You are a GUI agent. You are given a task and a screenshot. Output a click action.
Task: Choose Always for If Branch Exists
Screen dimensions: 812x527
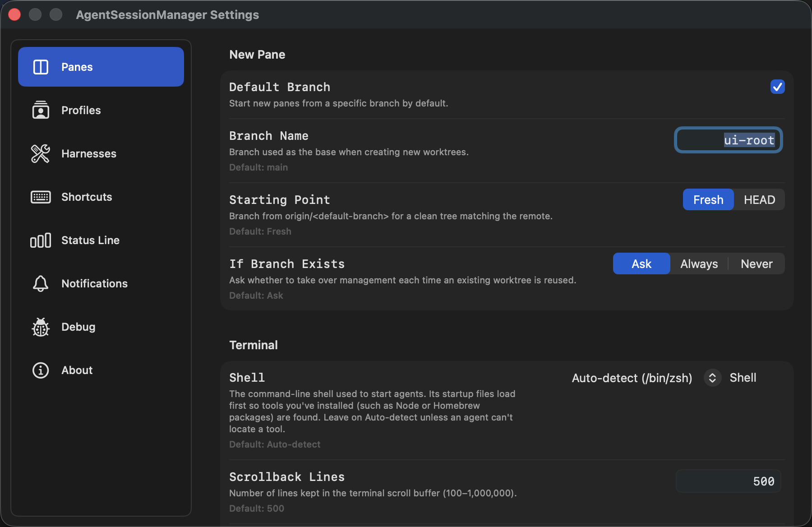click(699, 263)
